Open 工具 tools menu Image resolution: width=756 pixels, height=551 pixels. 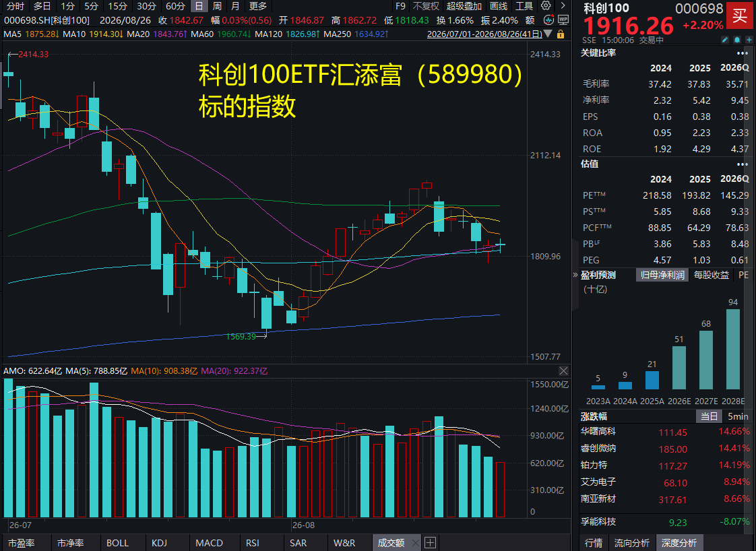tap(524, 6)
